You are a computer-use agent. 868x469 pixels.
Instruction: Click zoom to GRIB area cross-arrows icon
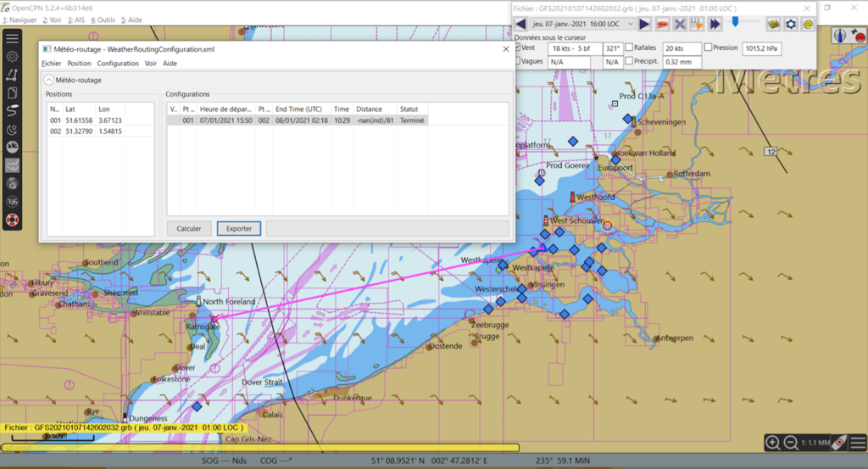[680, 24]
